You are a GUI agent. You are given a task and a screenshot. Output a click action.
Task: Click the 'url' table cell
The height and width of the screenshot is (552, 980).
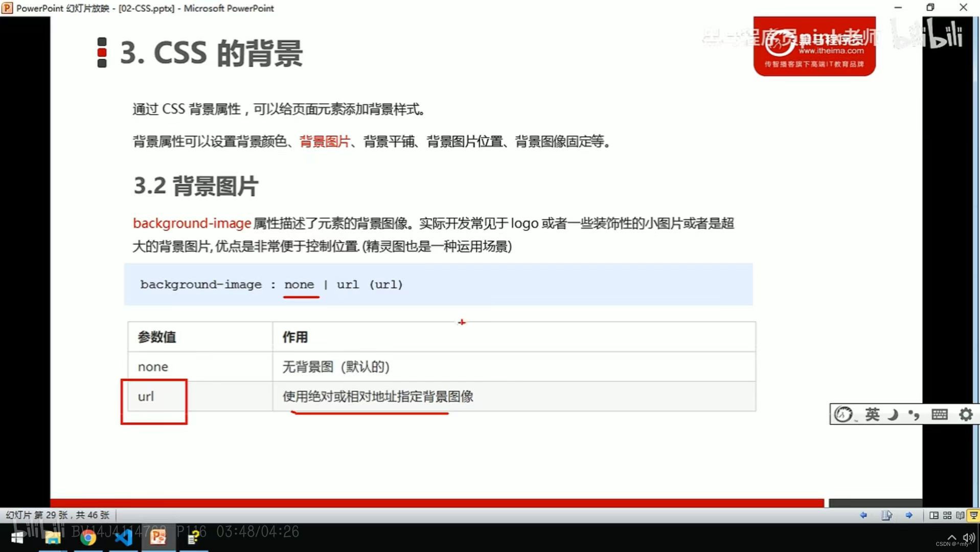pyautogui.click(x=200, y=396)
